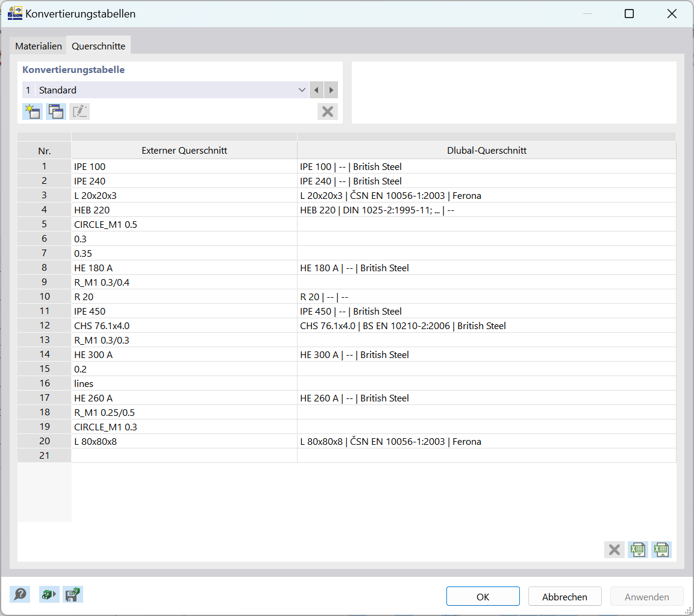Select the 0.35 external cross-section cell
Viewport: 694px width, 616px height.
click(x=184, y=253)
